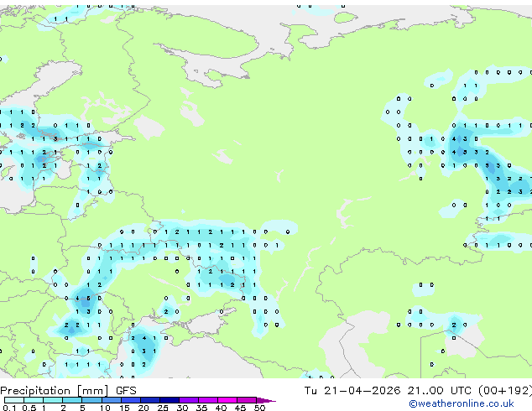Click the 'Tu 21-04-2026 21..00 UTC (00+192)' timestamp

click(x=418, y=391)
